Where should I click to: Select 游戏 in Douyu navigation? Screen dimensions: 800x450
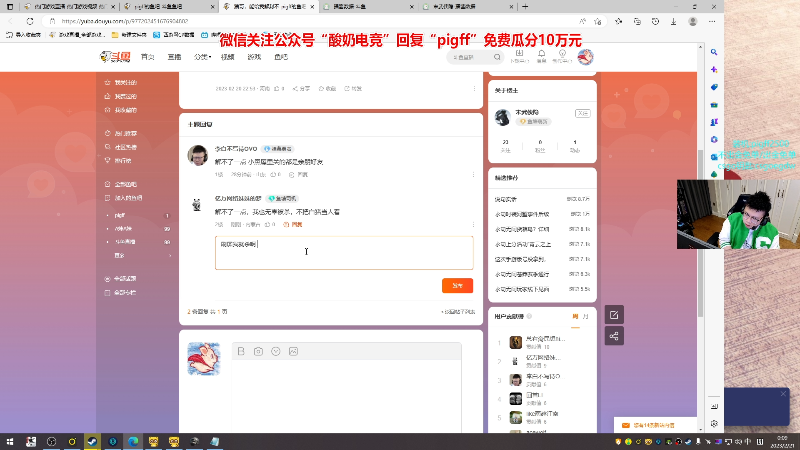[254, 57]
